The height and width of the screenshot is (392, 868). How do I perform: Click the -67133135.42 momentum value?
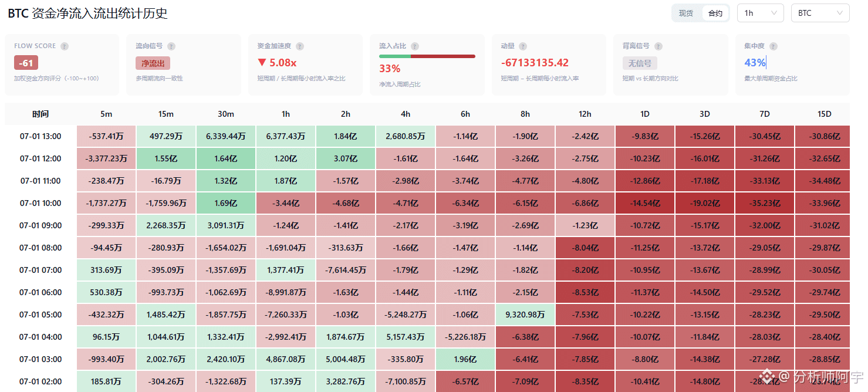(x=535, y=63)
